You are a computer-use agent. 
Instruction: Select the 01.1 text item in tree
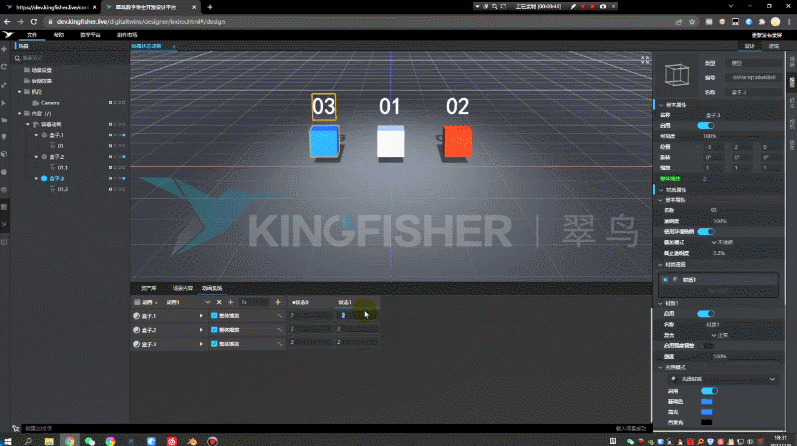pos(63,167)
